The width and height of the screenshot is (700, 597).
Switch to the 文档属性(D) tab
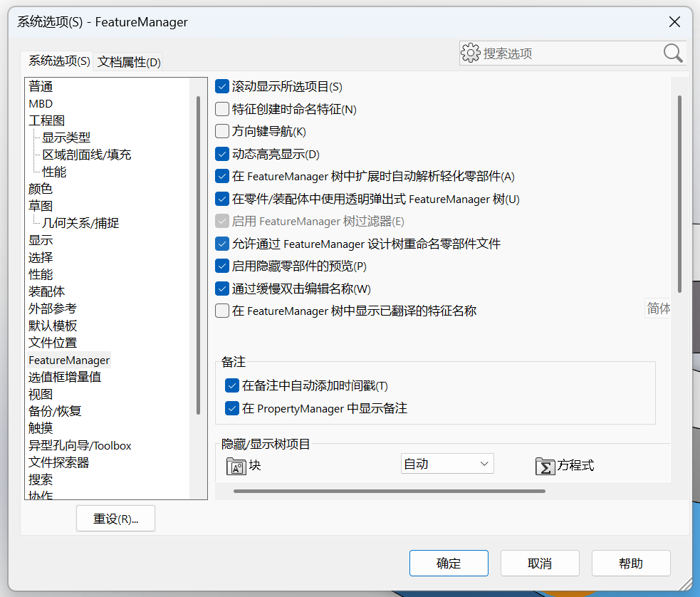[129, 61]
